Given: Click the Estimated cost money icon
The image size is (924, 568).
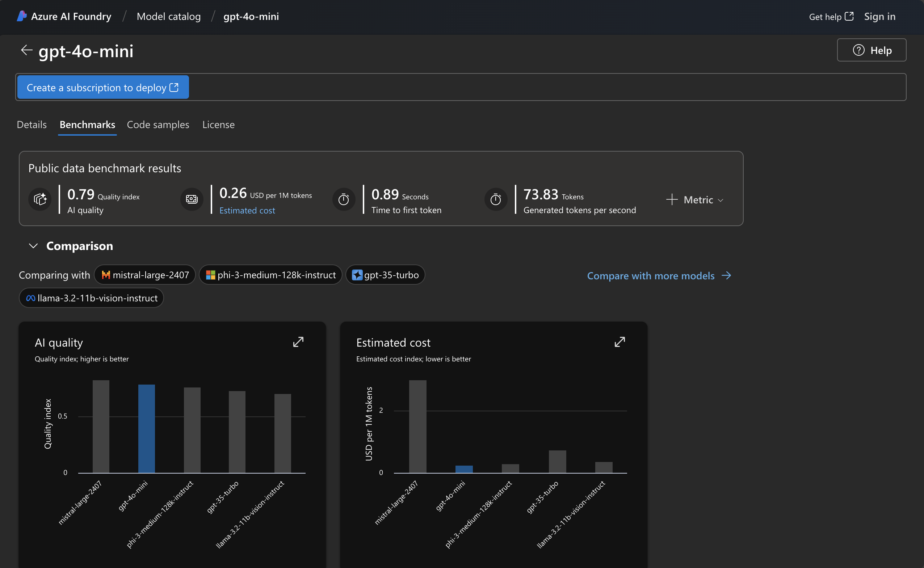Looking at the screenshot, I should click(x=192, y=199).
